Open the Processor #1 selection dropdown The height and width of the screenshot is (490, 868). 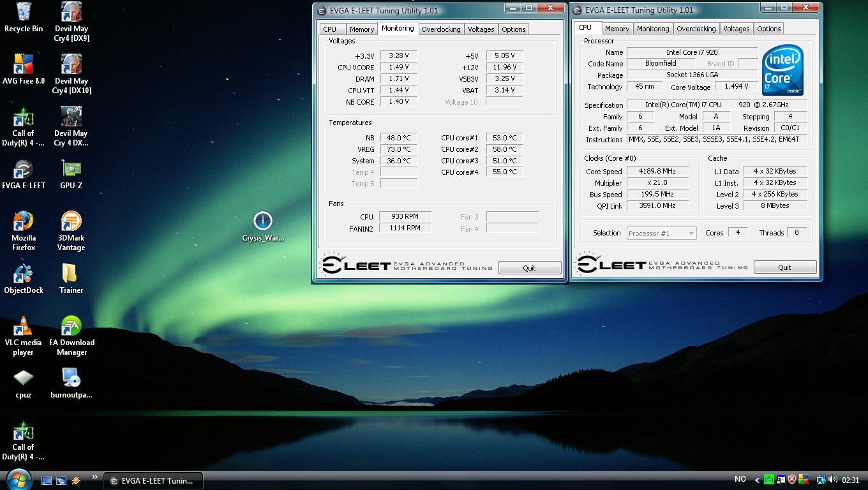coord(661,234)
